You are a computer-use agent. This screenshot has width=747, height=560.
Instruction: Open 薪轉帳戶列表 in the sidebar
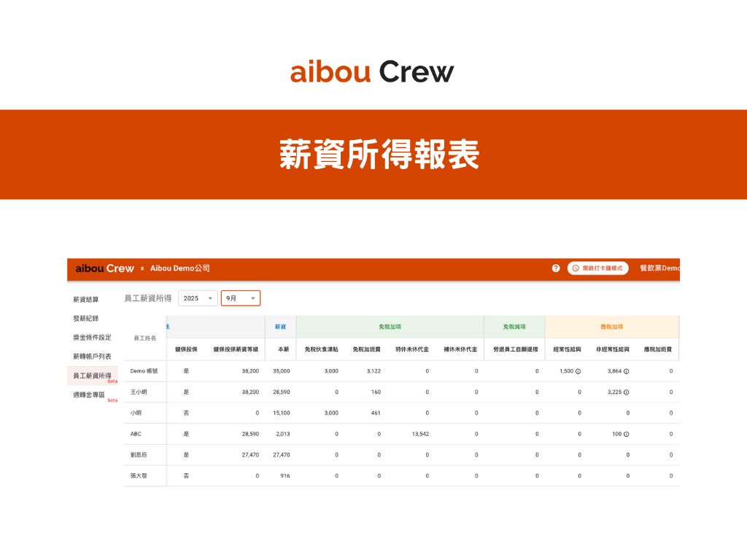[92, 357]
